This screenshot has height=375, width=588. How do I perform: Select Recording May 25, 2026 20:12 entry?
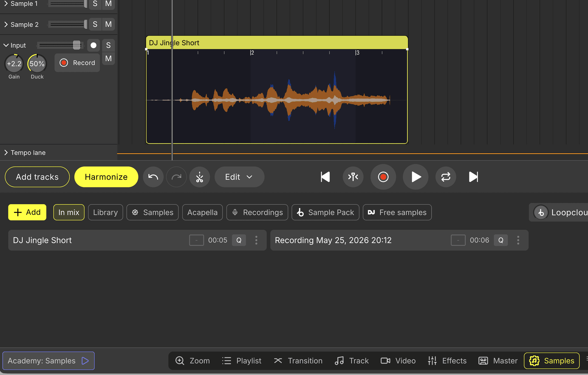pos(399,240)
